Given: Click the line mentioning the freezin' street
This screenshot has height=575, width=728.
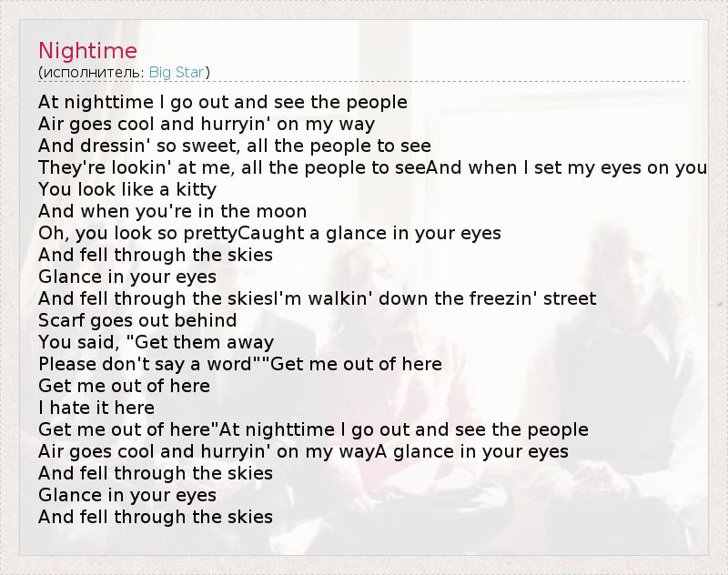Looking at the screenshot, I should [x=318, y=298].
